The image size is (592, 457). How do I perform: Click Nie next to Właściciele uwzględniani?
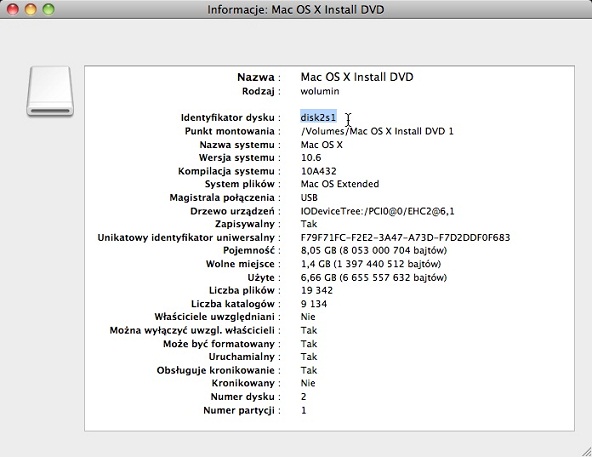click(308, 317)
